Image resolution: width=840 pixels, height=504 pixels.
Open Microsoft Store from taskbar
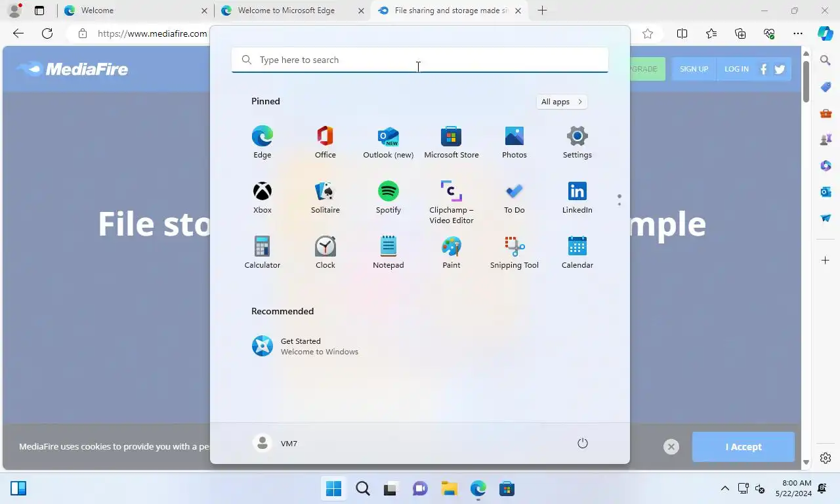click(x=507, y=489)
